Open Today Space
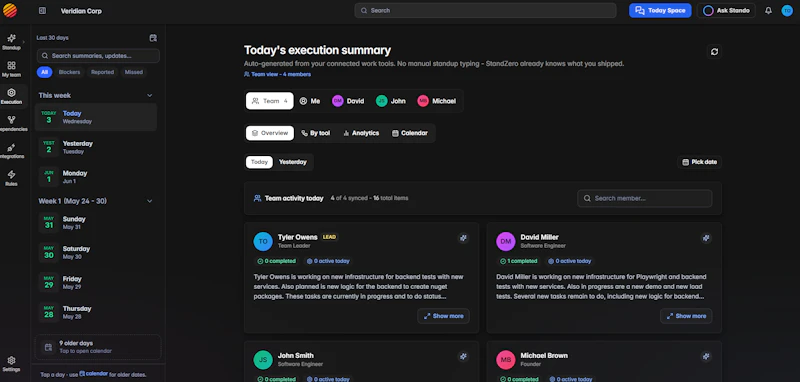The height and width of the screenshot is (382, 800). (x=660, y=11)
